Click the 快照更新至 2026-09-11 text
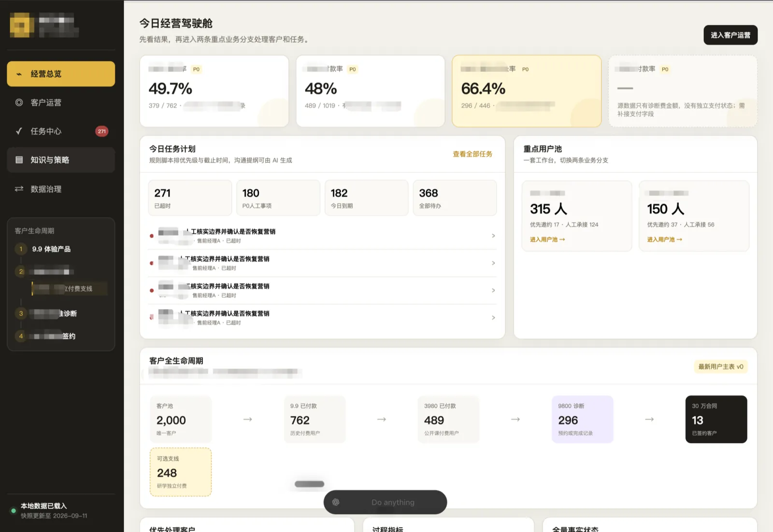Viewport: 773px width, 532px height. click(x=54, y=516)
